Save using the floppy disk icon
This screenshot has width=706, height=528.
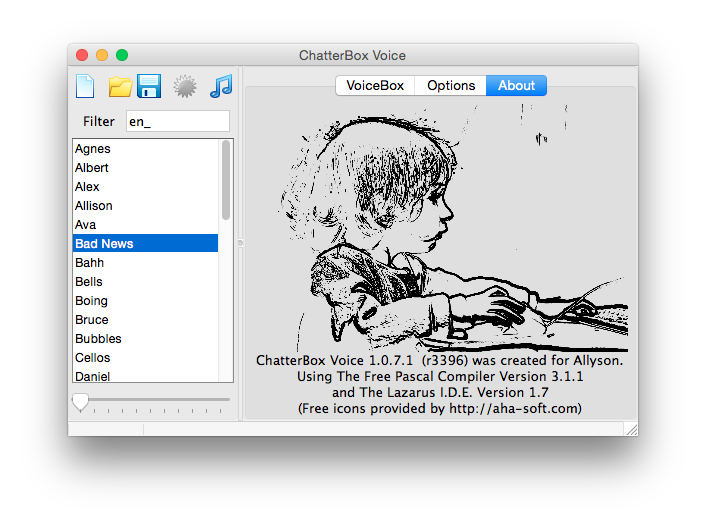point(150,86)
